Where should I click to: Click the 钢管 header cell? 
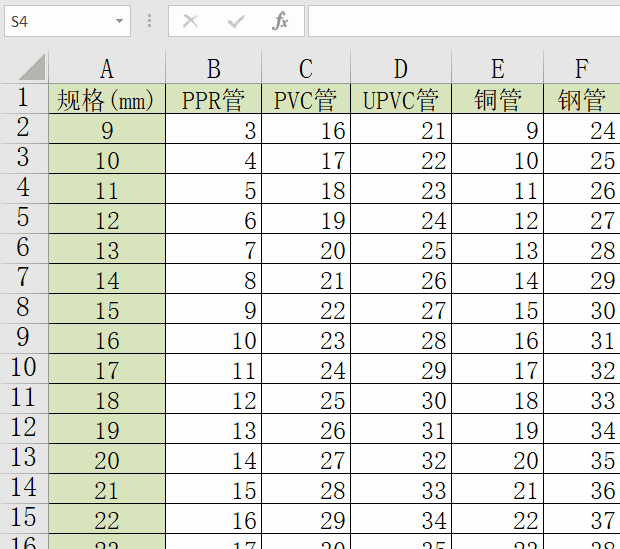coord(582,99)
